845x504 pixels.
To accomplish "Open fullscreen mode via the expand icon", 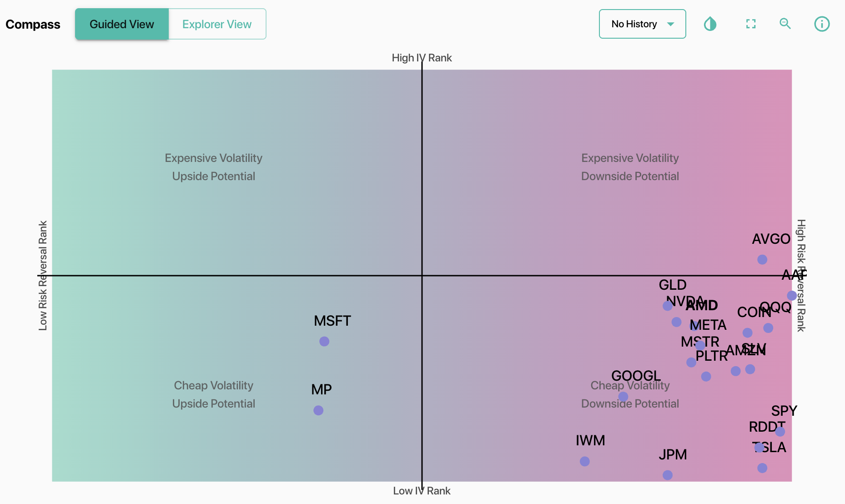I will pos(751,24).
